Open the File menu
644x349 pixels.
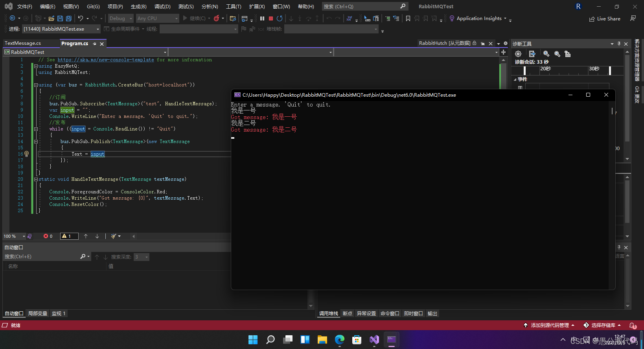click(x=24, y=6)
